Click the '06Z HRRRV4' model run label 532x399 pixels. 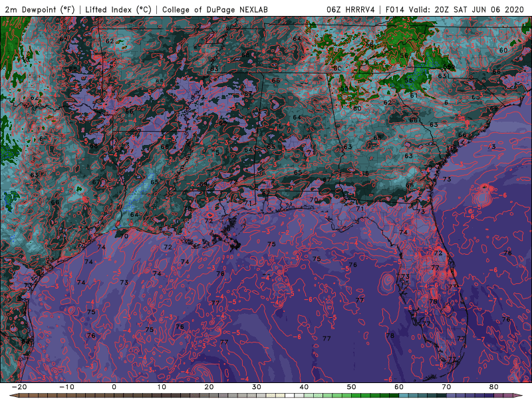[350, 9]
